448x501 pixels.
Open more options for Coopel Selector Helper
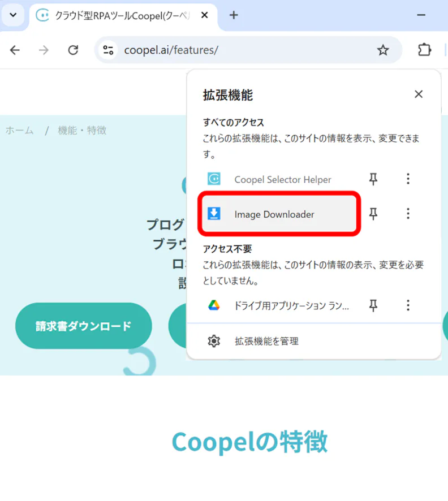tap(408, 179)
